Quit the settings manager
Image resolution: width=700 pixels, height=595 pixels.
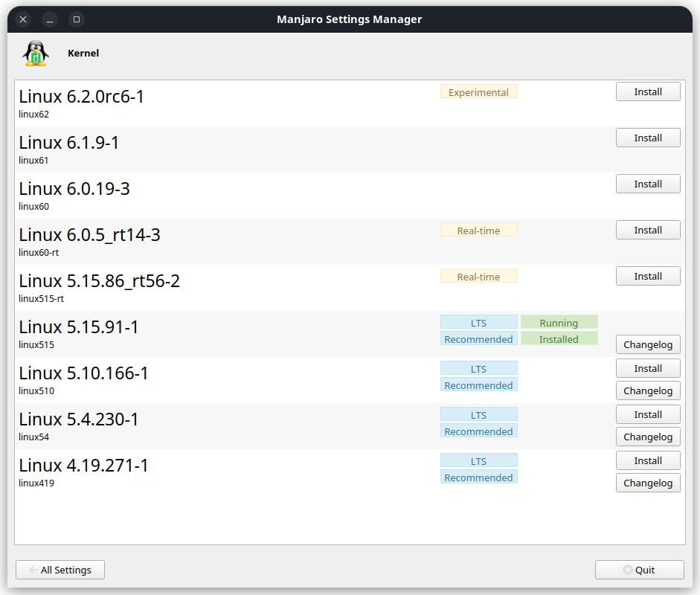(639, 570)
